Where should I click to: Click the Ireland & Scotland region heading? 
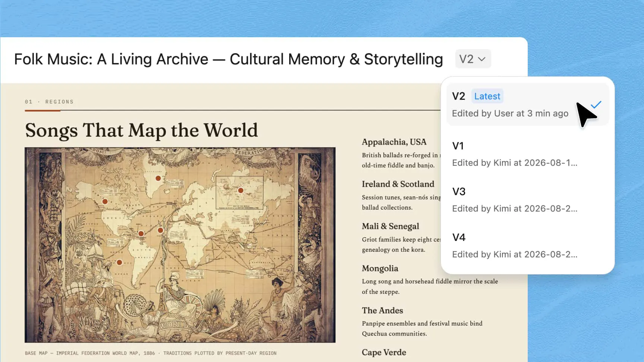coord(398,184)
